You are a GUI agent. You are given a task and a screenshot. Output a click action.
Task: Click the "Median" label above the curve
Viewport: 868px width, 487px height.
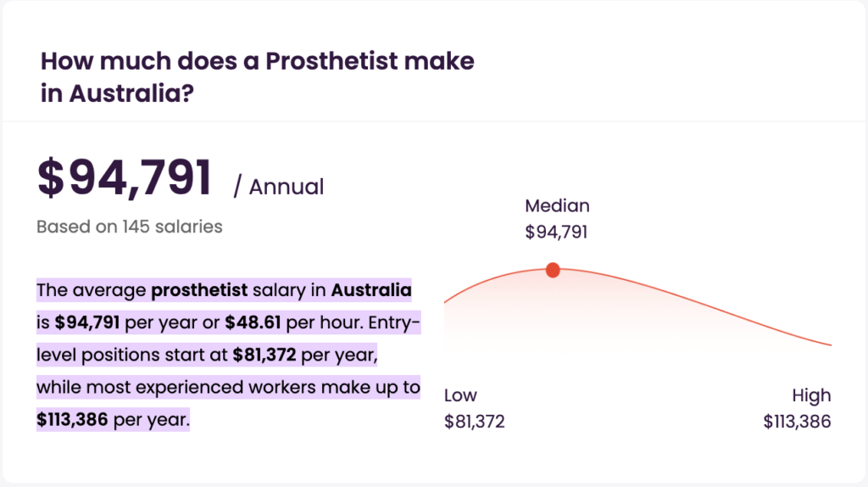tap(557, 205)
